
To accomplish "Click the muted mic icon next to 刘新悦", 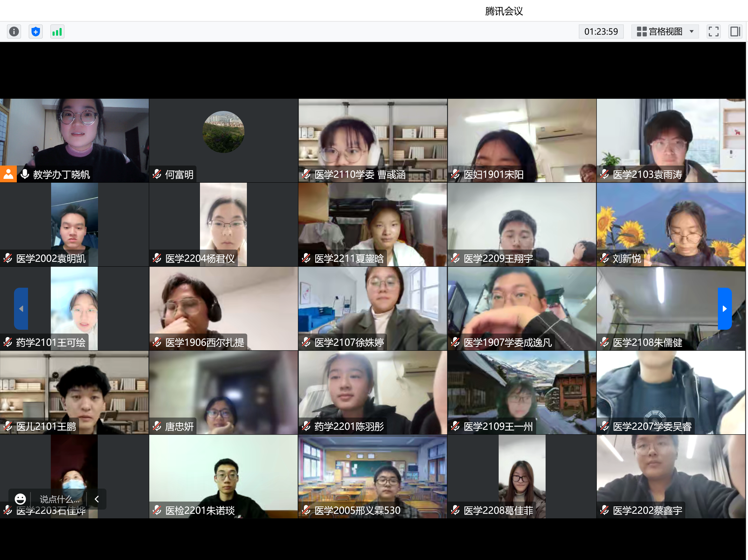I will [x=604, y=258].
